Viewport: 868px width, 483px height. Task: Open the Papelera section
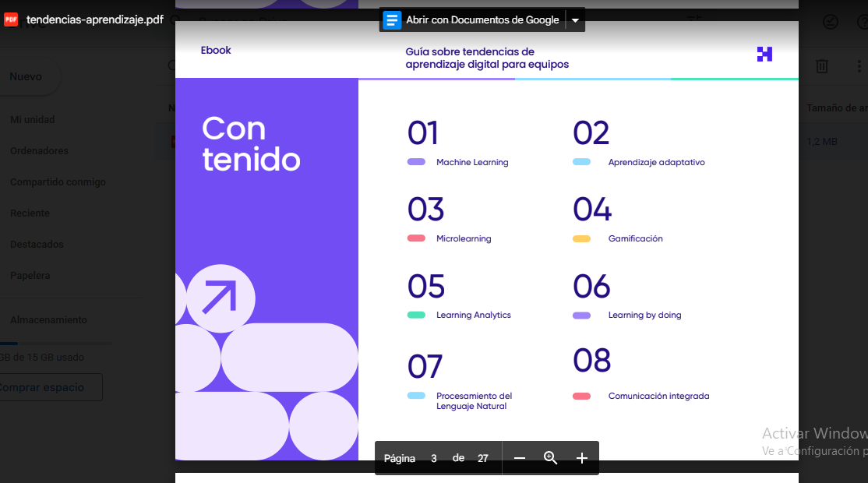pyautogui.click(x=30, y=275)
